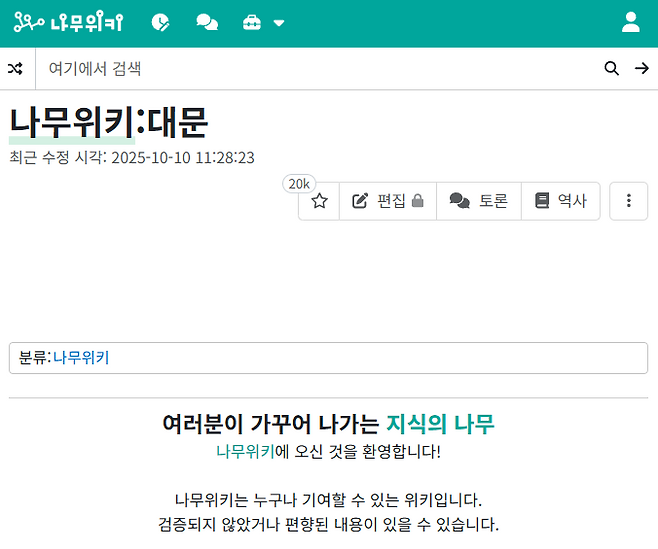This screenshot has width=658, height=549.
Task: Star this document as favorite
Action: pyautogui.click(x=319, y=201)
